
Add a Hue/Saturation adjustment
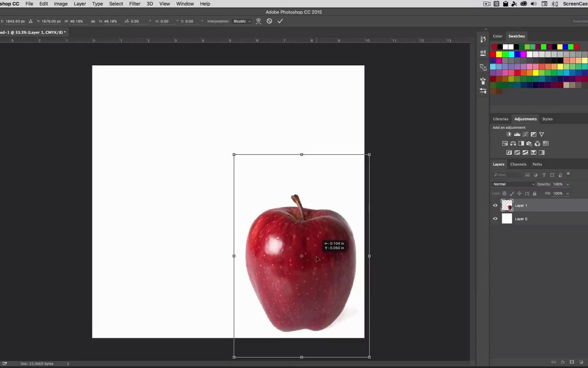tap(505, 143)
